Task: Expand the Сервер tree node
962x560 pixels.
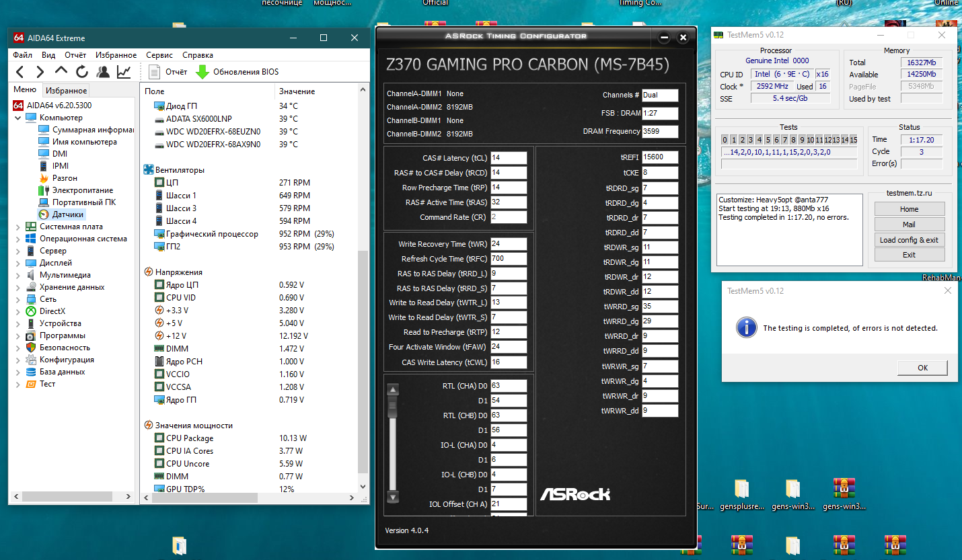Action: 18,251
